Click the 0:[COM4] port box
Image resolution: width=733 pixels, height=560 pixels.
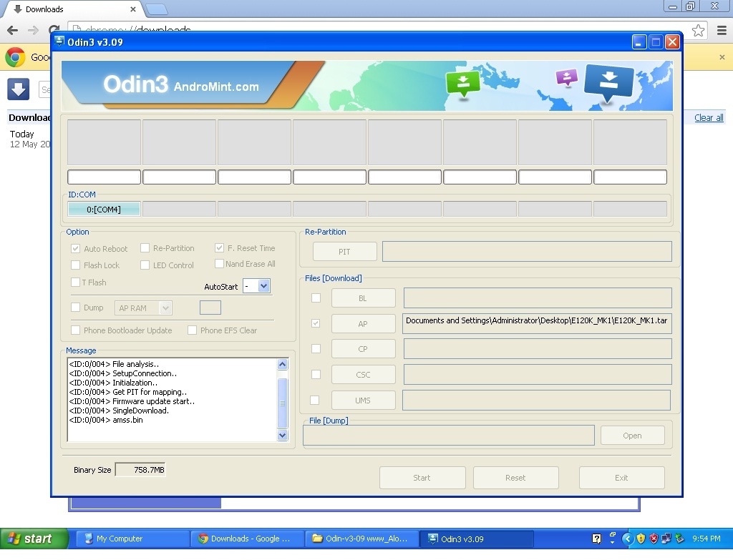[x=104, y=210]
